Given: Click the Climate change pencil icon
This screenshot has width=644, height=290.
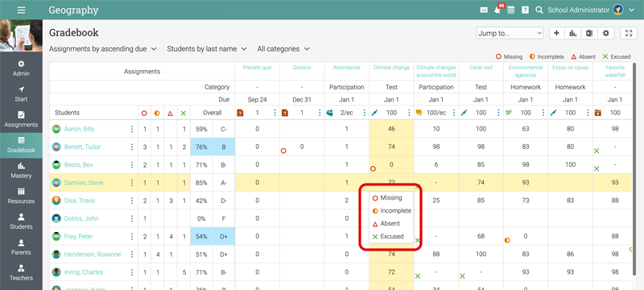Looking at the screenshot, I should pyautogui.click(x=374, y=113).
